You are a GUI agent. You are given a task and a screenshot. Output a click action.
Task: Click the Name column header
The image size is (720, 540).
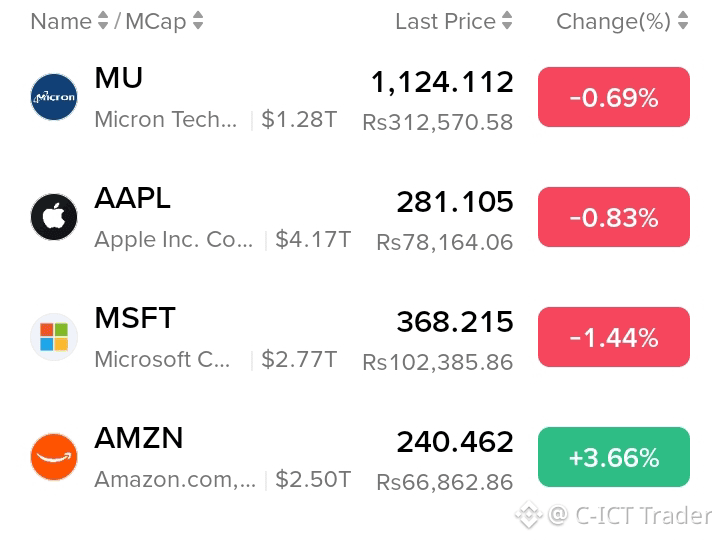(x=61, y=21)
